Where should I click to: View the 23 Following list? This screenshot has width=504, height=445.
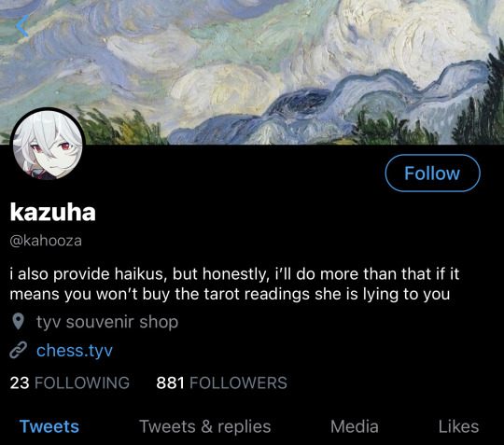pyautogui.click(x=70, y=383)
